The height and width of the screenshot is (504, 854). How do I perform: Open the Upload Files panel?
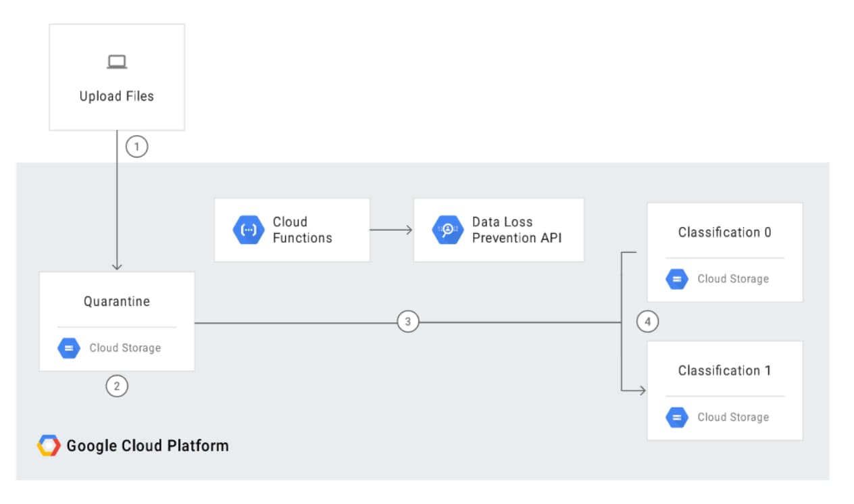point(116,76)
